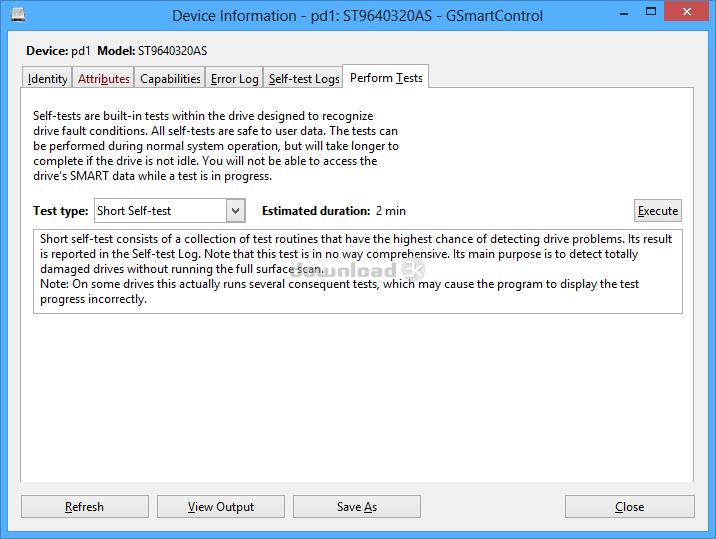Maximize the Device Information window
This screenshot has width=716, height=539.
point(651,11)
